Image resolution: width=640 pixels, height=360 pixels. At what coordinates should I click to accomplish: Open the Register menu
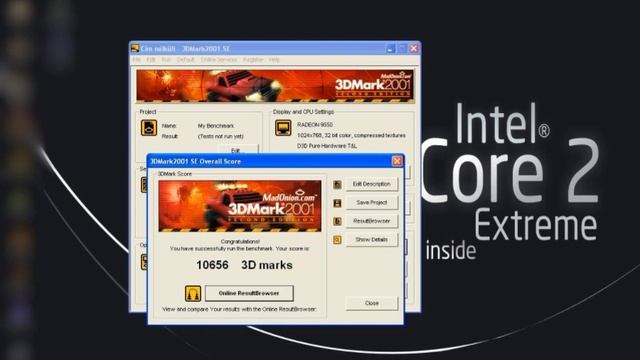click(253, 60)
